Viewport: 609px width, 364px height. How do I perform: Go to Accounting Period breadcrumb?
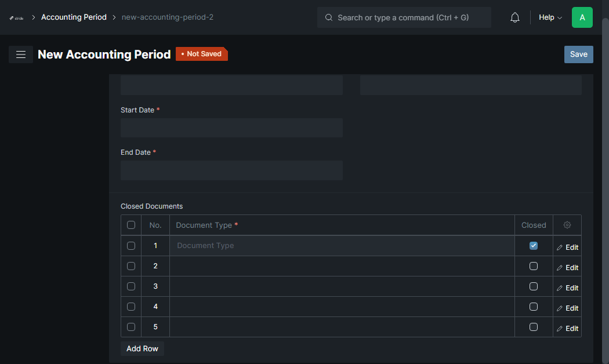pos(74,17)
